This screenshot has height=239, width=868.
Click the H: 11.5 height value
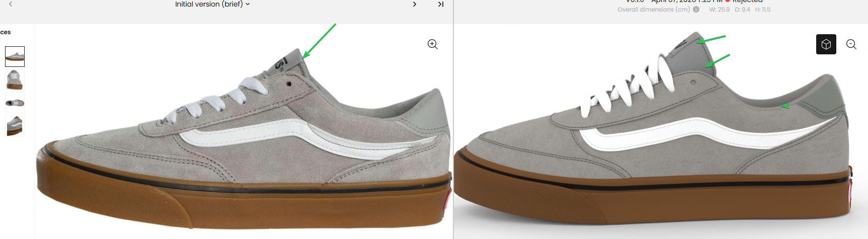point(763,10)
